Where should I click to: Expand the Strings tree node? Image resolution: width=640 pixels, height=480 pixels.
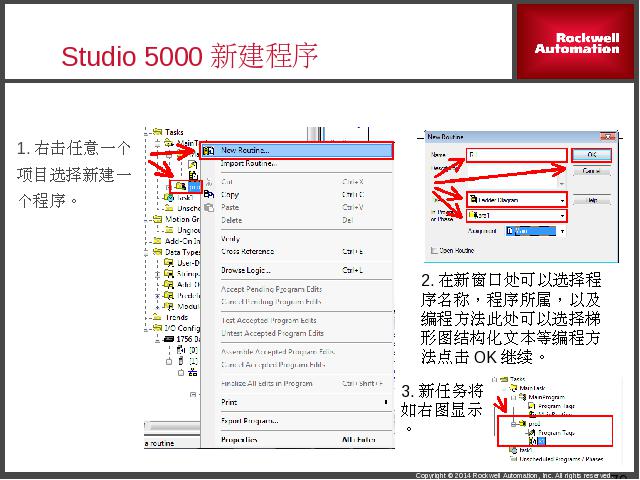tap(158, 274)
